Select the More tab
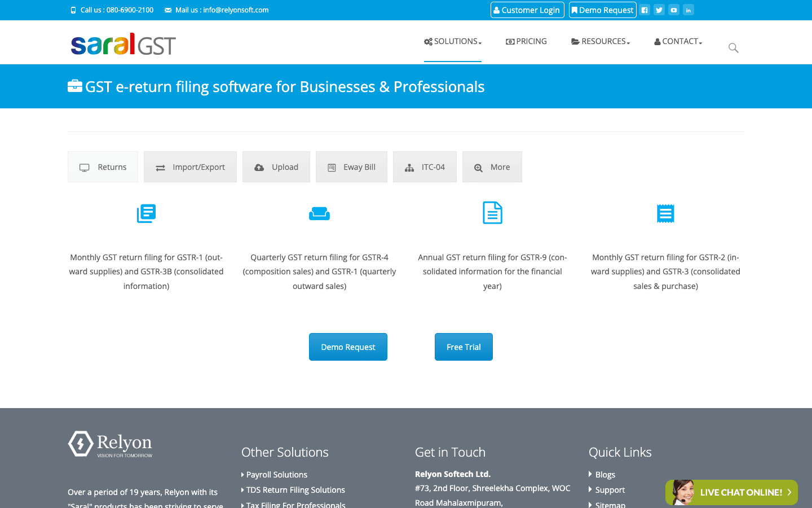The width and height of the screenshot is (812, 508). tap(492, 167)
